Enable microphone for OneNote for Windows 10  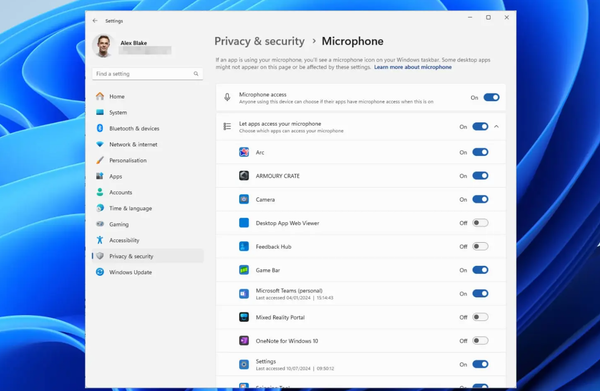pyautogui.click(x=480, y=340)
